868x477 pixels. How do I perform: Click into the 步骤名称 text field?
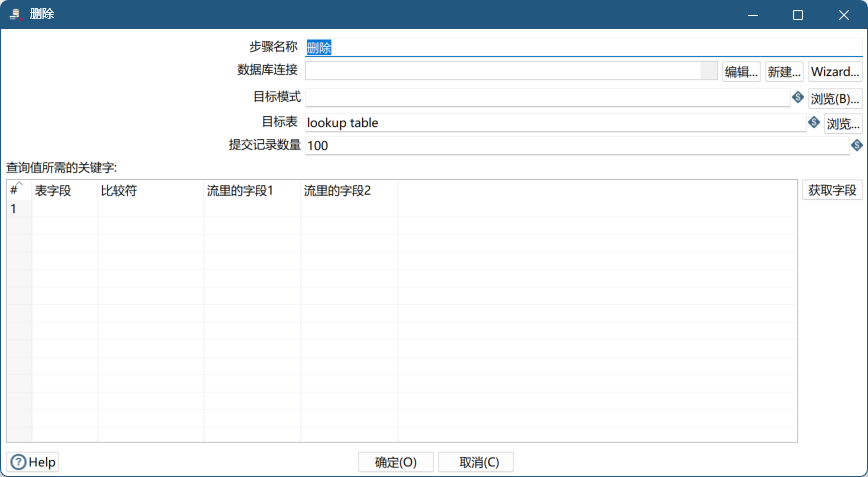583,47
